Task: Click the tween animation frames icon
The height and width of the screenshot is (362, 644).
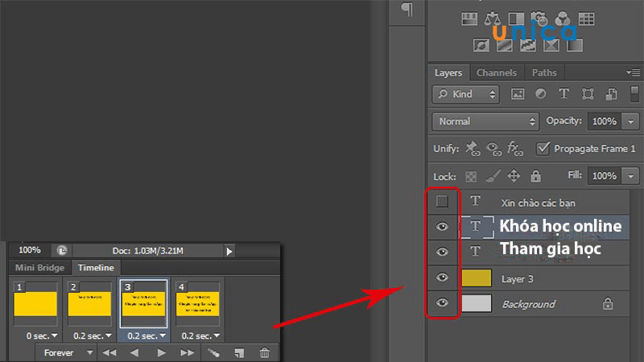Action: coord(213,352)
